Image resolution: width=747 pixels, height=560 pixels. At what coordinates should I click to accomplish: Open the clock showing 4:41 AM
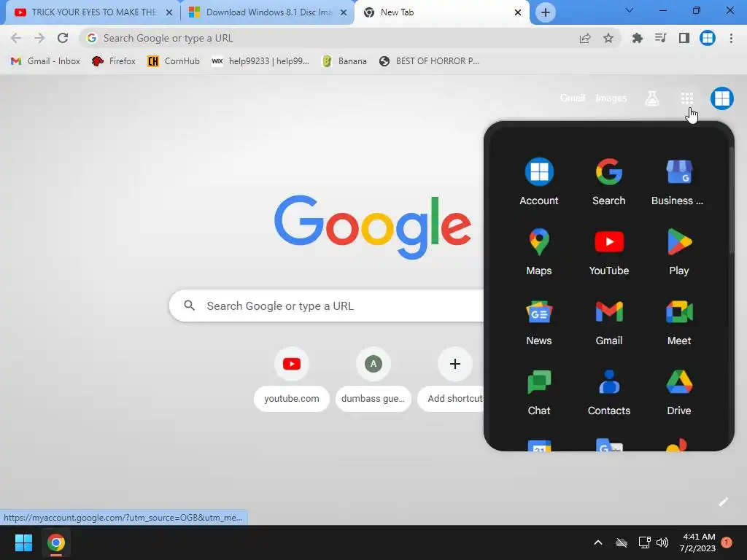(x=697, y=542)
